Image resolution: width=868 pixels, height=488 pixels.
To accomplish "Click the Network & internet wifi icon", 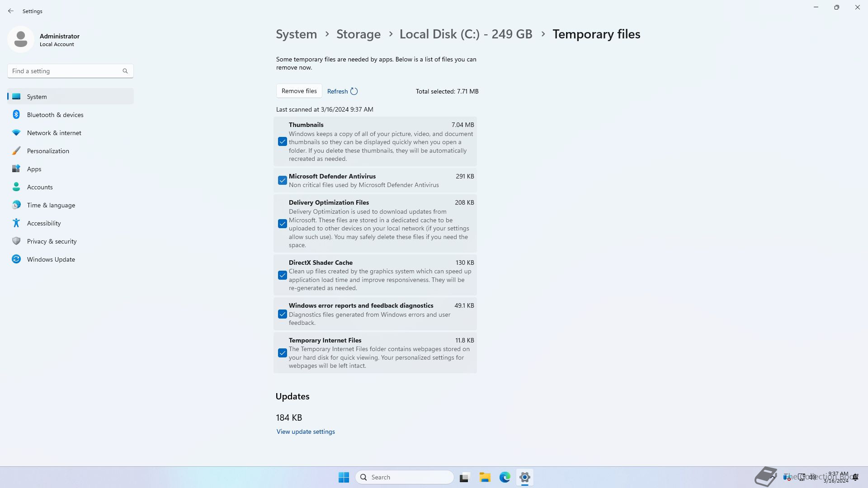I will (16, 133).
